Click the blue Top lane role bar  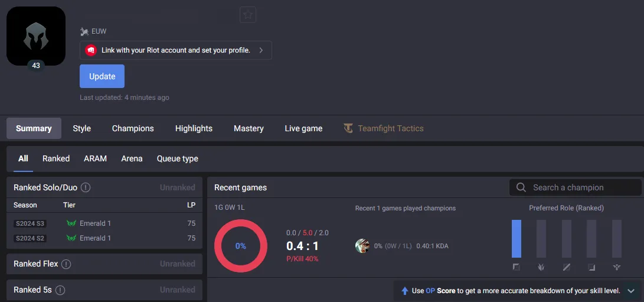click(516, 239)
